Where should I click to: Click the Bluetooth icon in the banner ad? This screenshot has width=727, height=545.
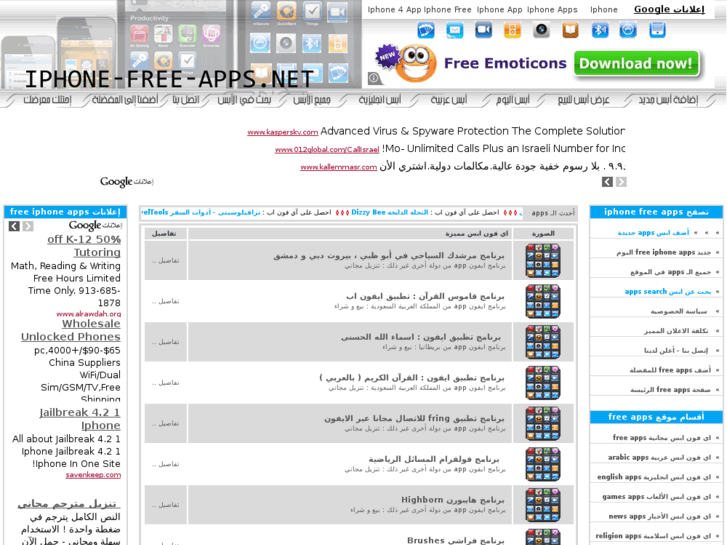599,30
